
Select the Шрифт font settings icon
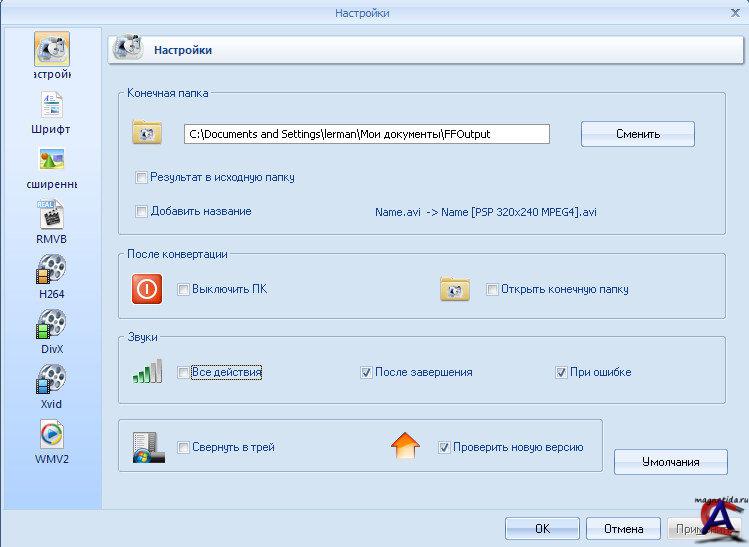point(51,104)
